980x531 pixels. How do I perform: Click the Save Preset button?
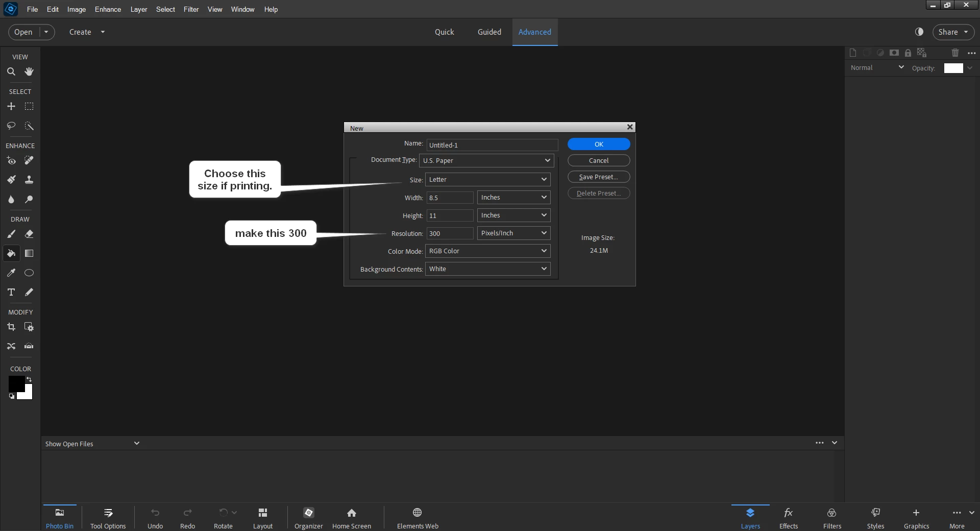pos(599,177)
